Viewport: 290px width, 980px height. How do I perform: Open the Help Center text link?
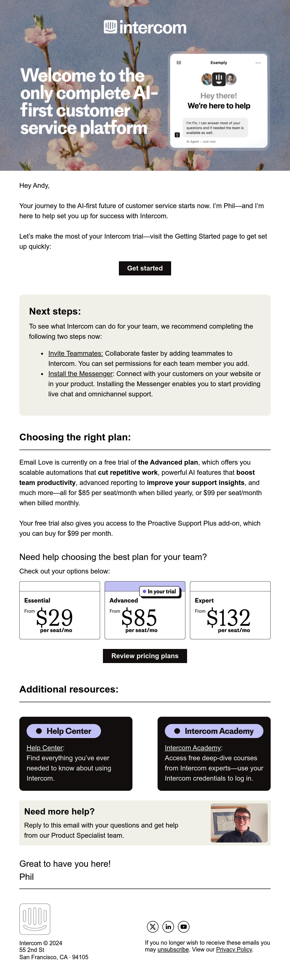pyautogui.click(x=44, y=747)
